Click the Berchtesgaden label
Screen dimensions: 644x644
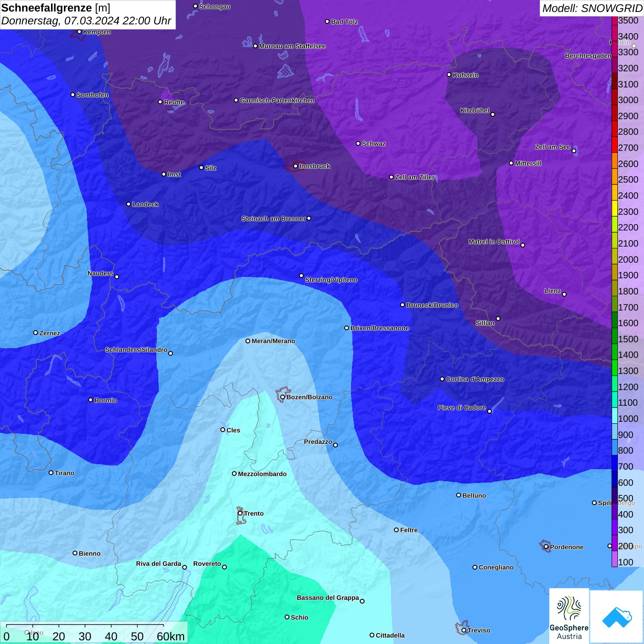click(588, 56)
